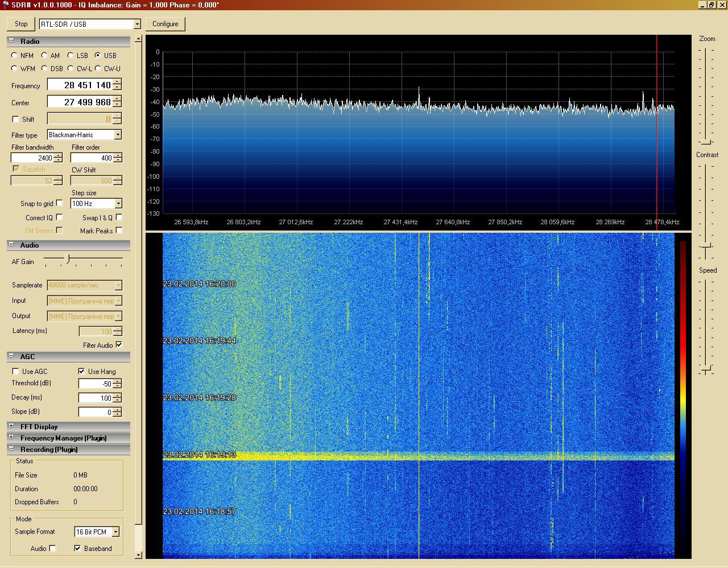Expand the FFT Display panel
728x568 pixels.
11,426
